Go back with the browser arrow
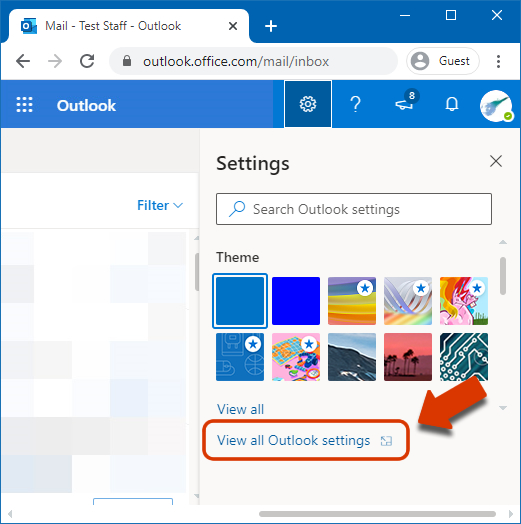 point(23,61)
